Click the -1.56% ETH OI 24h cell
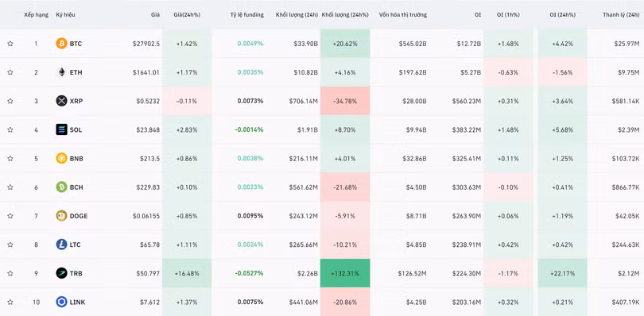 coord(562,72)
